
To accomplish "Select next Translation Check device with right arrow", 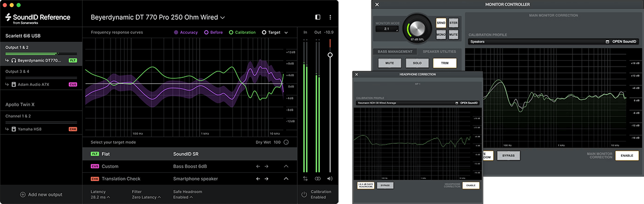I will 267,179.
